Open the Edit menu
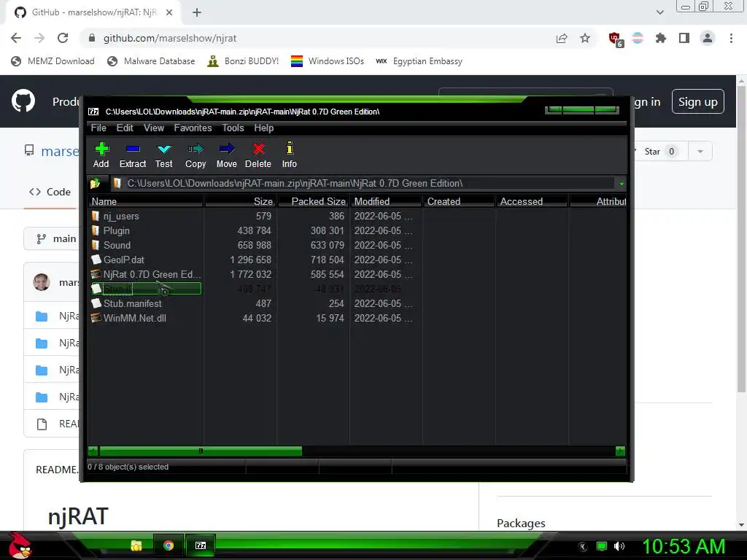747x560 pixels. click(125, 128)
